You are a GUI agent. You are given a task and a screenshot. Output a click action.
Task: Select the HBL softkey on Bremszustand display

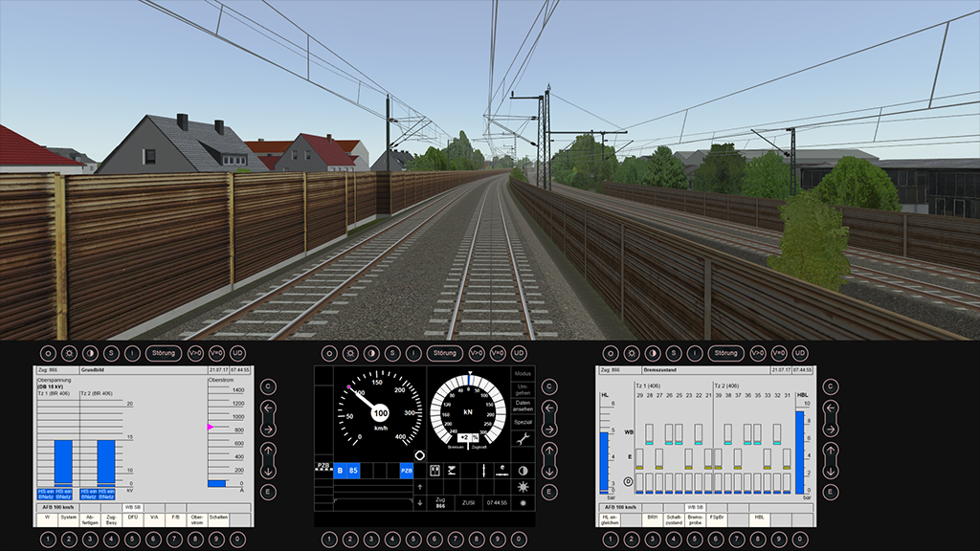click(x=759, y=519)
